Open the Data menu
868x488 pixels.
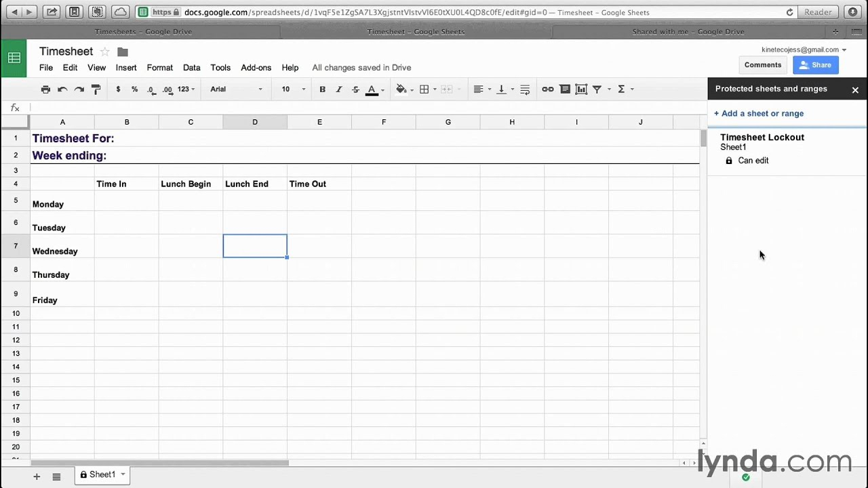[x=191, y=67]
